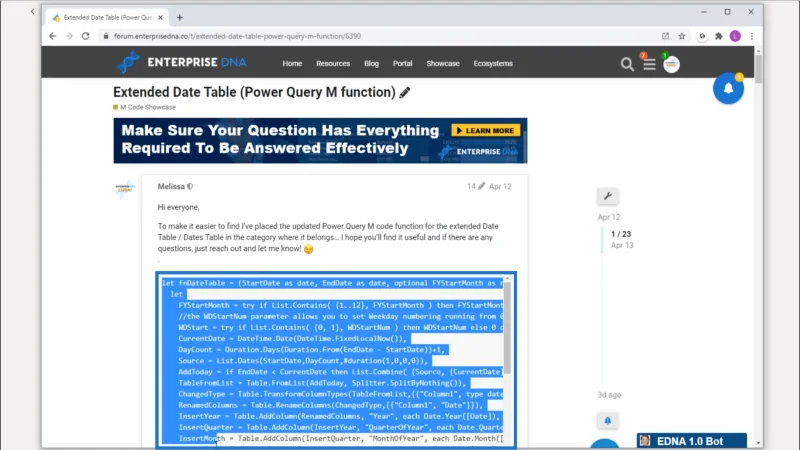
Task: Click the browser address bar URL
Action: pyautogui.click(x=237, y=36)
